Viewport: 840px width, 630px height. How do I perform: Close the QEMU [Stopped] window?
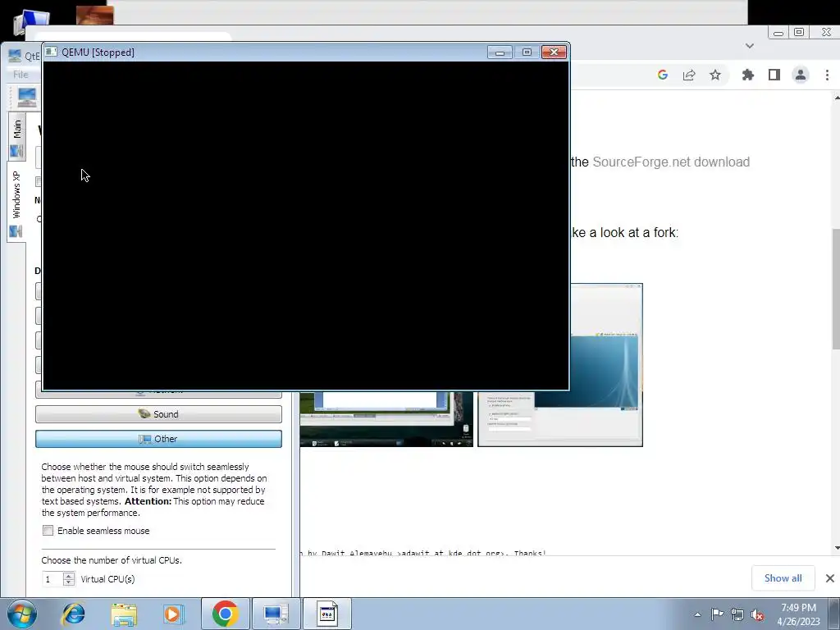(554, 52)
